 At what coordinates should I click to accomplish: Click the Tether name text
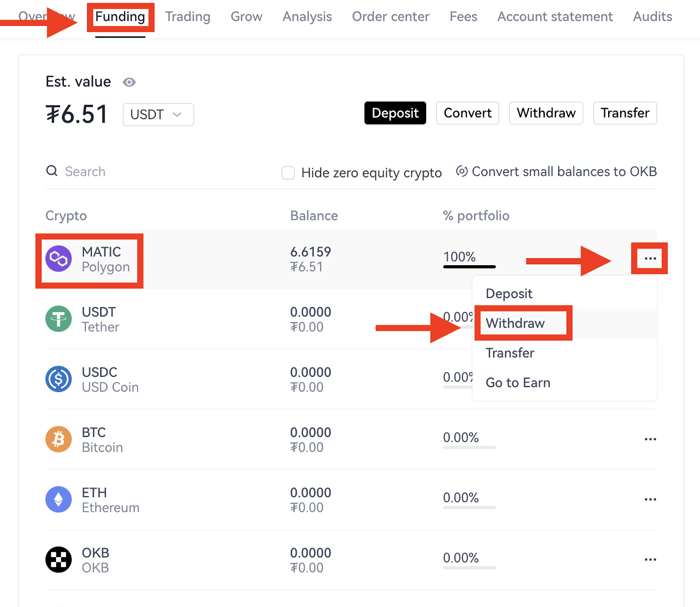pos(100,327)
